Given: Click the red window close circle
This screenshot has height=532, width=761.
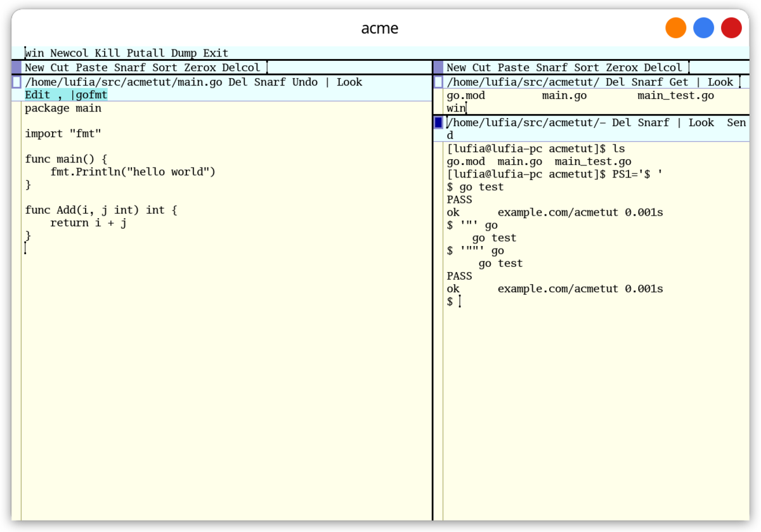Looking at the screenshot, I should click(x=731, y=28).
